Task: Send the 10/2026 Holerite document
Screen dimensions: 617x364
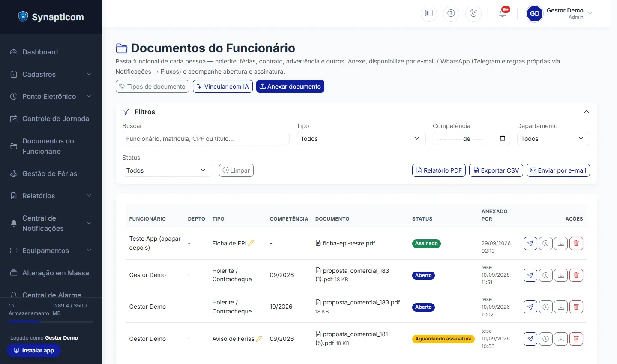Action: click(x=530, y=307)
